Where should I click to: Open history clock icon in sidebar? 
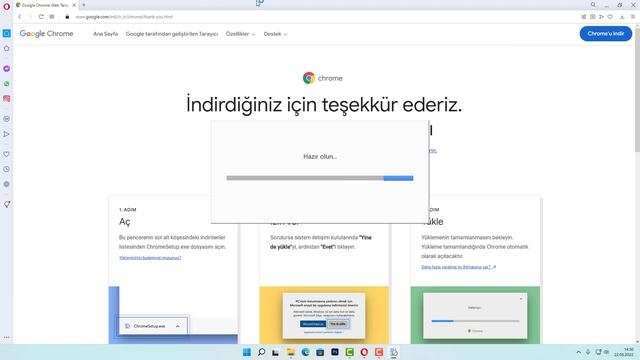pos(7,169)
